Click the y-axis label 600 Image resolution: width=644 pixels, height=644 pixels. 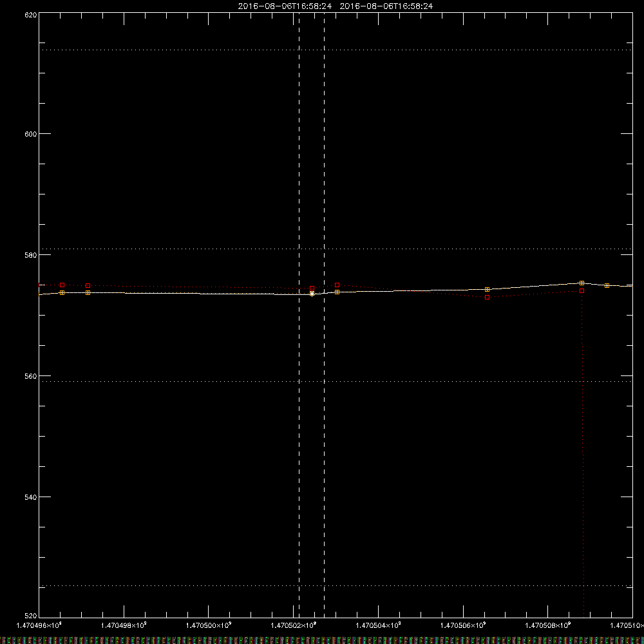pos(31,134)
